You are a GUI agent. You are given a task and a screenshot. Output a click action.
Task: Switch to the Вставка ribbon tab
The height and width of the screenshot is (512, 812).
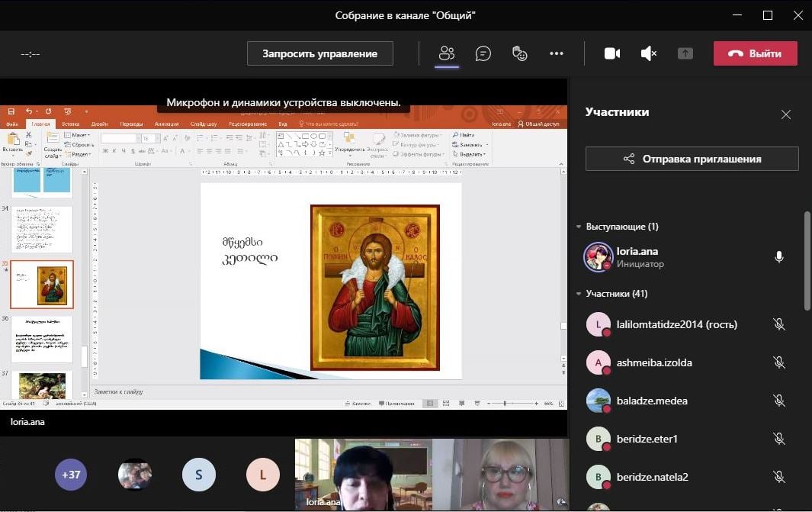coord(70,124)
